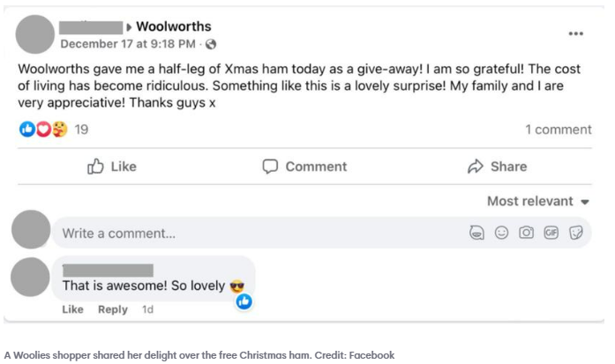Click the care emoji reaction icon
The image size is (615, 364).
pyautogui.click(x=59, y=130)
